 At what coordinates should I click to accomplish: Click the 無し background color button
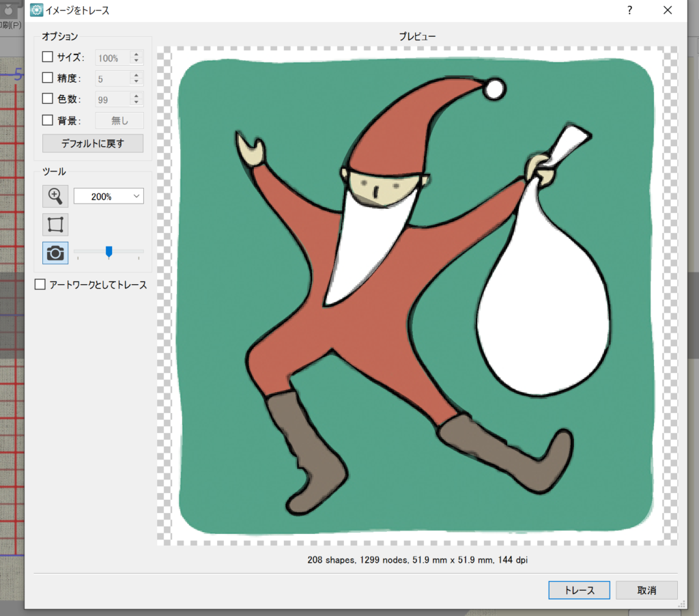point(119,121)
